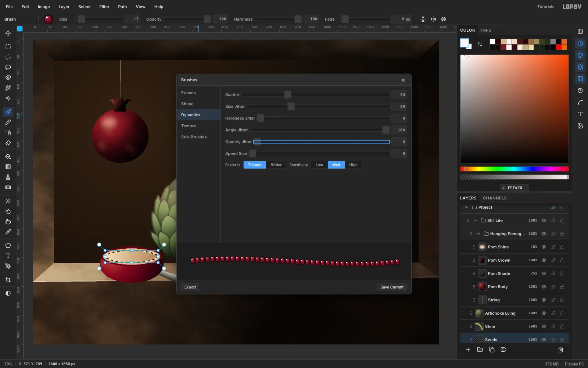Open the Texture section in Brushes
588x368 pixels.
[x=198, y=126]
